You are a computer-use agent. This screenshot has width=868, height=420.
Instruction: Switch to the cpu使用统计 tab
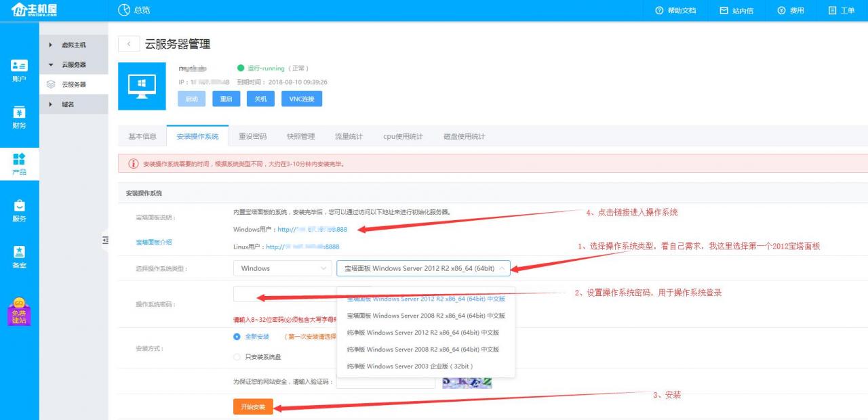(403, 136)
